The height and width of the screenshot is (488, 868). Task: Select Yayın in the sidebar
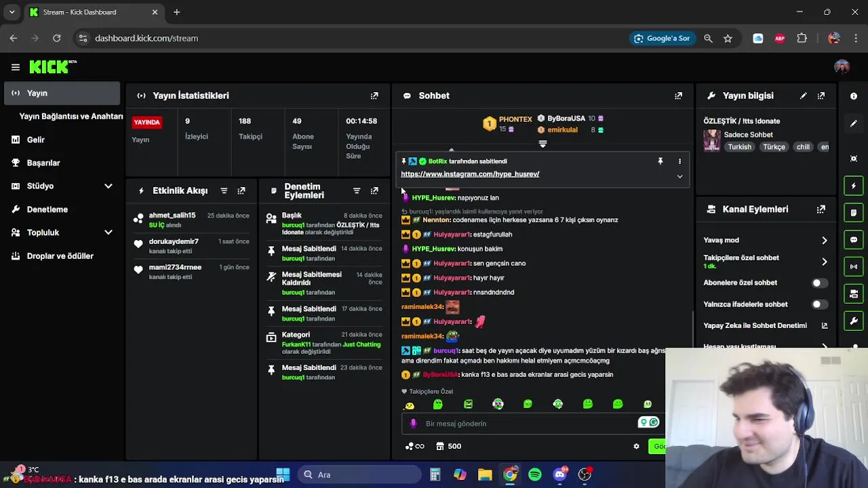coord(62,93)
